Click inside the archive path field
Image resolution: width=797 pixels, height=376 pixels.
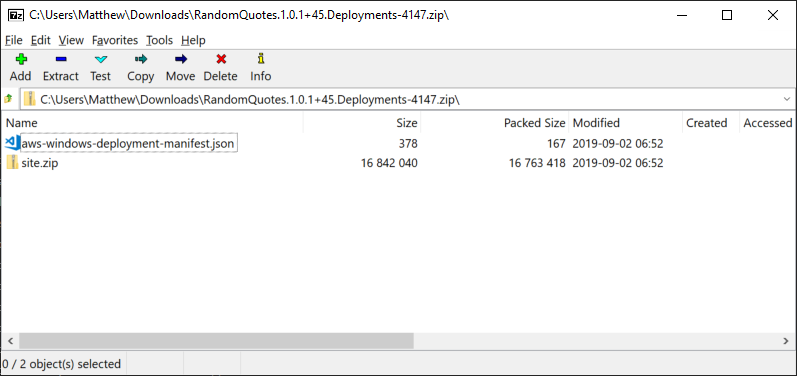coord(400,99)
